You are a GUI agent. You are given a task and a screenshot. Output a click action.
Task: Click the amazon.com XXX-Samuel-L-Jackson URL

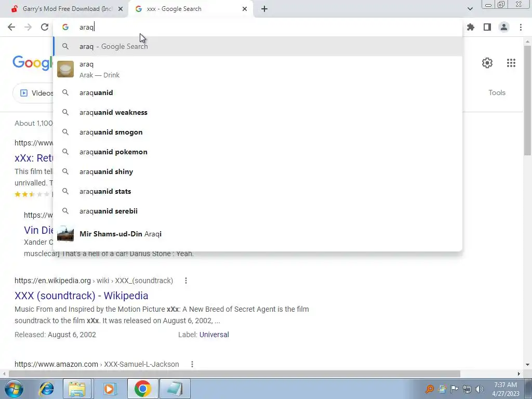pos(97,364)
